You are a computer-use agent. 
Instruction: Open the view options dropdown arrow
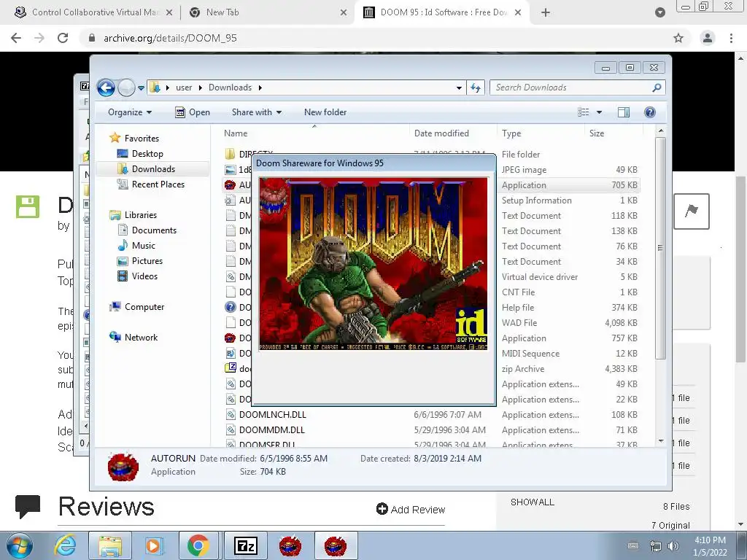(x=600, y=112)
